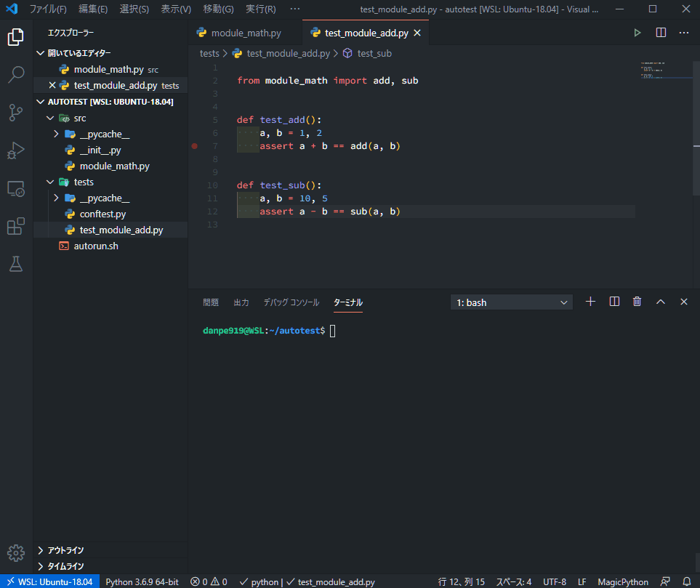Image resolution: width=700 pixels, height=588 pixels.
Task: Open errors and warnings count in status bar
Action: (209, 581)
